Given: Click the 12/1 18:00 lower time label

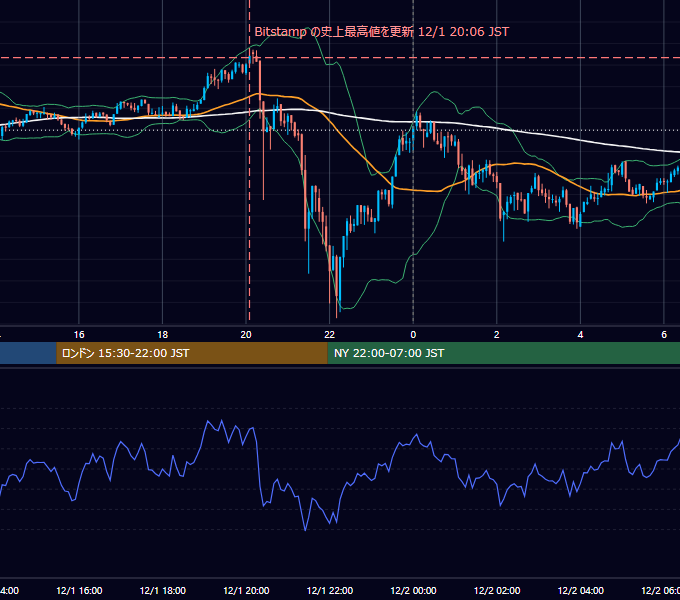Looking at the screenshot, I should [163, 590].
